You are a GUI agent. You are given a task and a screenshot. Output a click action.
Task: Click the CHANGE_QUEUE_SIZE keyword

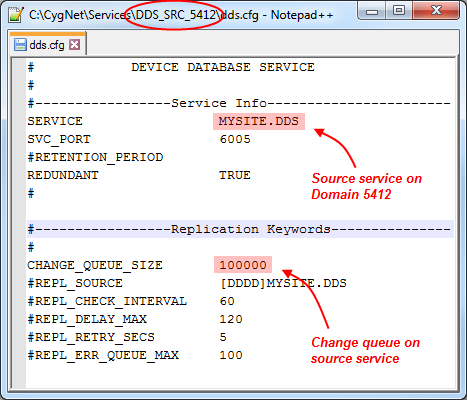95,265
